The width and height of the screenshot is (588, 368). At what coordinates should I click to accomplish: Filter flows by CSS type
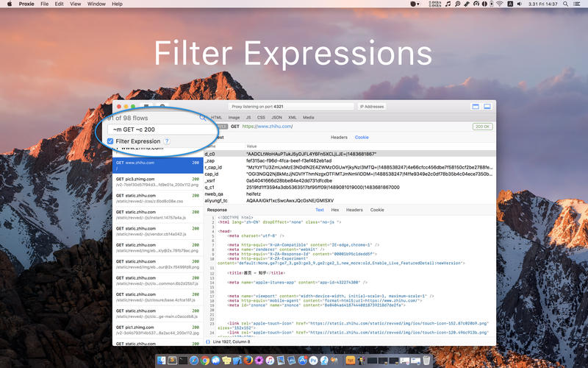(261, 118)
